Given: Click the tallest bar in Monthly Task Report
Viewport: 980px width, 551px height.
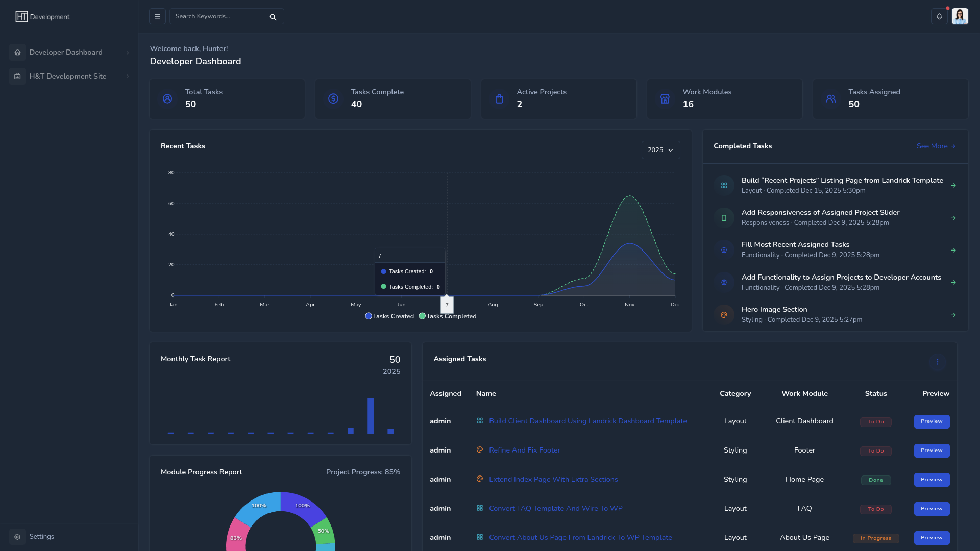Looking at the screenshot, I should [x=371, y=416].
